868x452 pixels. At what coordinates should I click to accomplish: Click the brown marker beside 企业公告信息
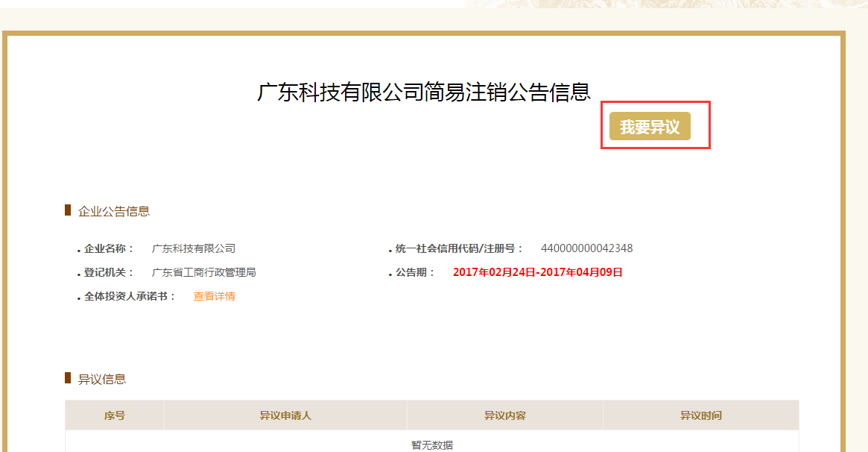click(x=68, y=210)
